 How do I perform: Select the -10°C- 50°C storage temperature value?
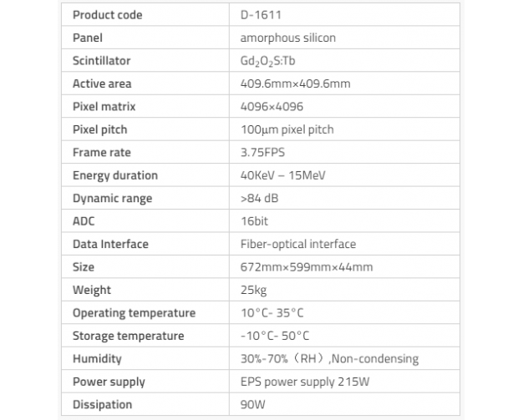[x=274, y=336]
